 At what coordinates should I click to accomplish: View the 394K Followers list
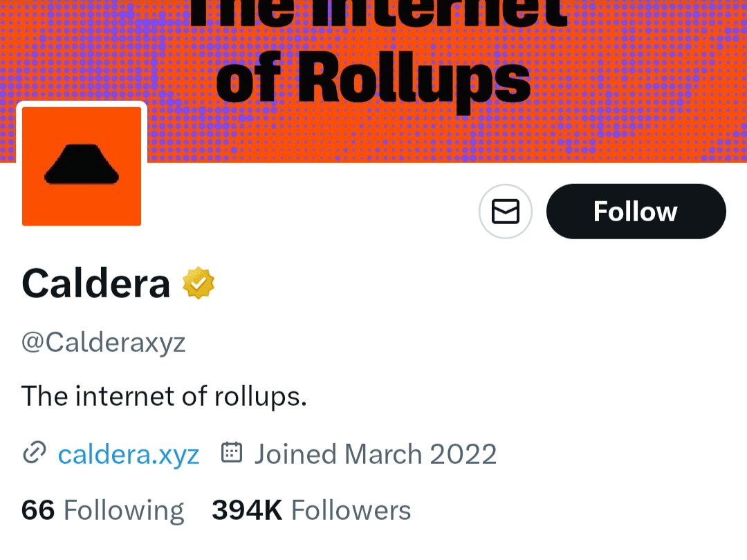coord(311,510)
